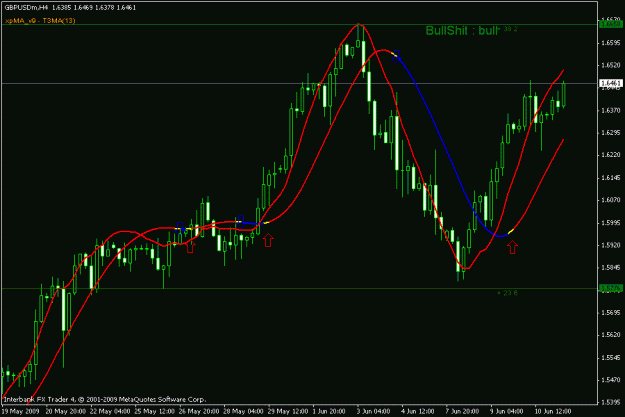Screen dimensions: 625x417
Task: Click the 1.5470 price axis label
Action: pos(611,380)
